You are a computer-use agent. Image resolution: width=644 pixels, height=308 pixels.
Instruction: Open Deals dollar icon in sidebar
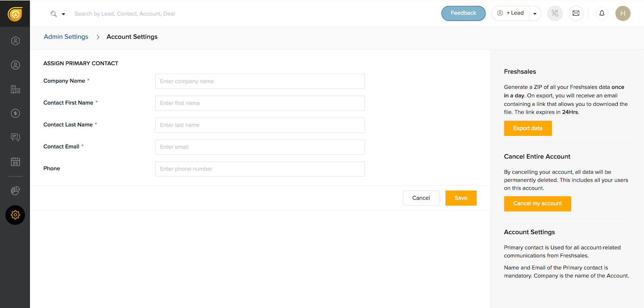(x=15, y=113)
